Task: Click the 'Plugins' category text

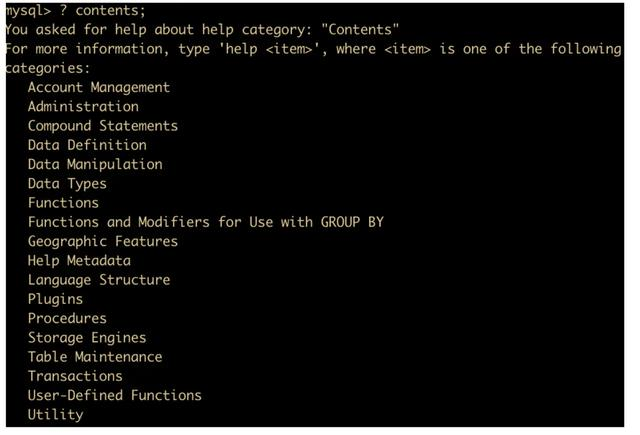Action: [x=56, y=300]
